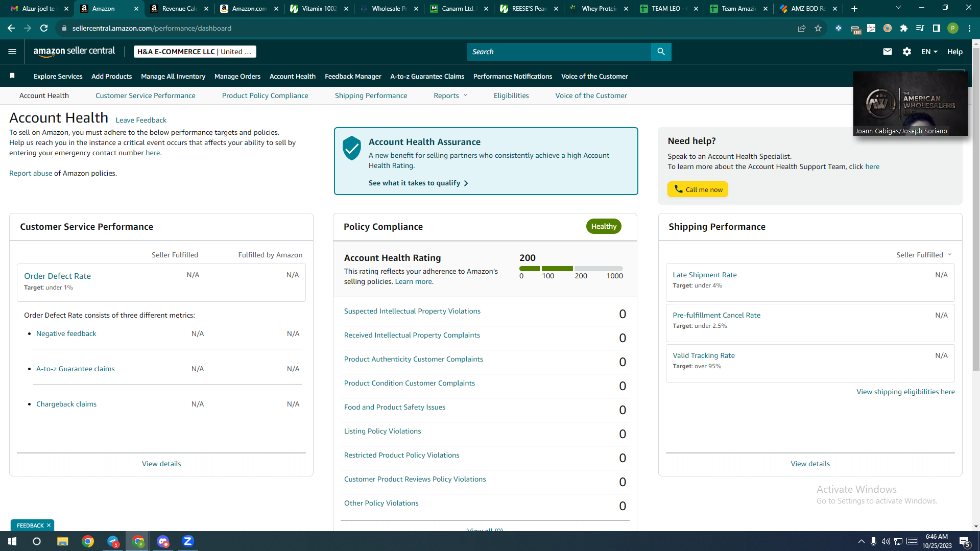Expand the Reports dropdown menu

click(450, 95)
